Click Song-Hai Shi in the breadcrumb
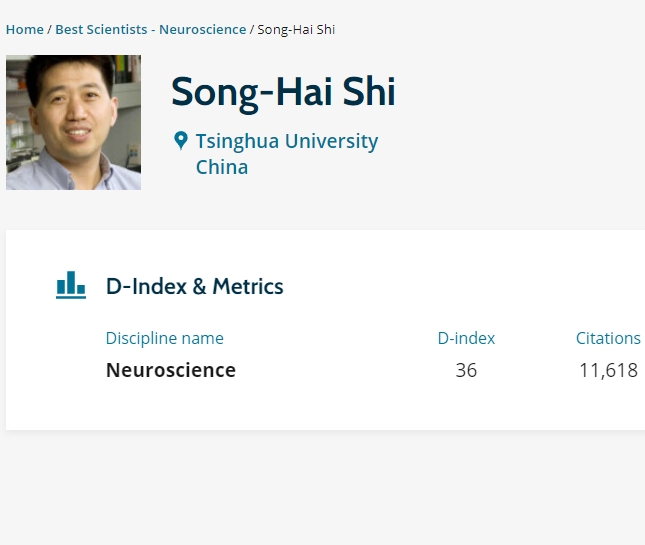The width and height of the screenshot is (645, 545). pyautogui.click(x=296, y=29)
